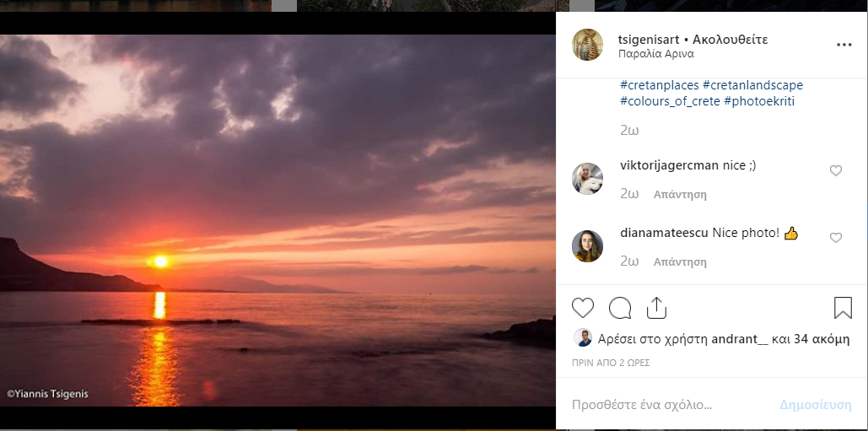Like dianamateescu's comment
868x431 pixels.
(x=835, y=238)
